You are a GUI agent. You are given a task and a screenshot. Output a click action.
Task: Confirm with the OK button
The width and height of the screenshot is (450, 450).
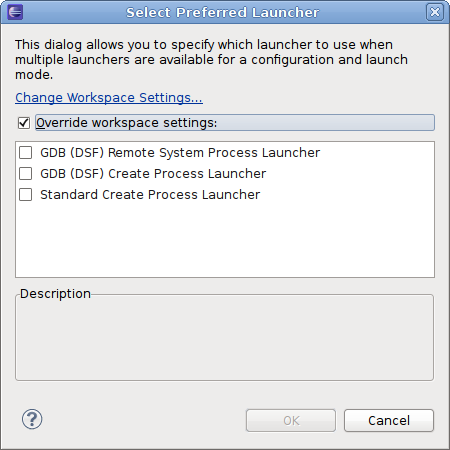coord(291,421)
